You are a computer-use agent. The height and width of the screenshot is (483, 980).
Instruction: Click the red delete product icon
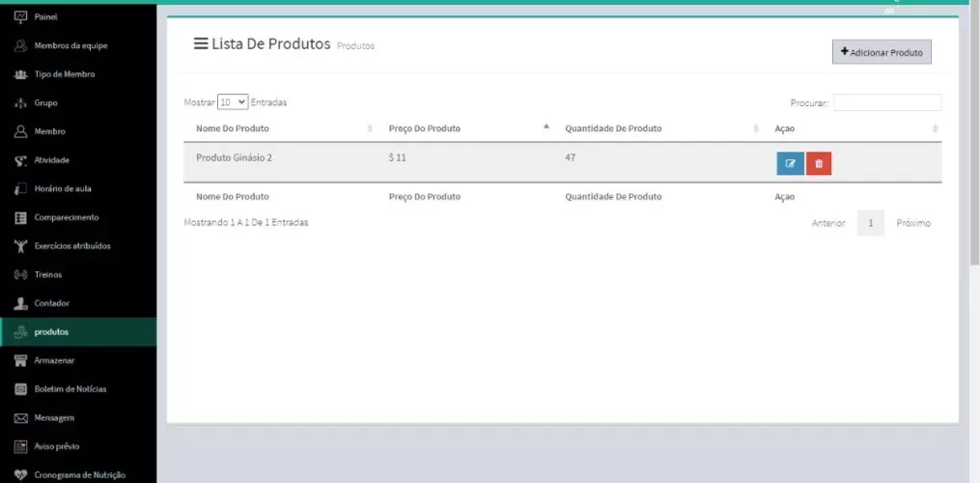click(x=819, y=163)
